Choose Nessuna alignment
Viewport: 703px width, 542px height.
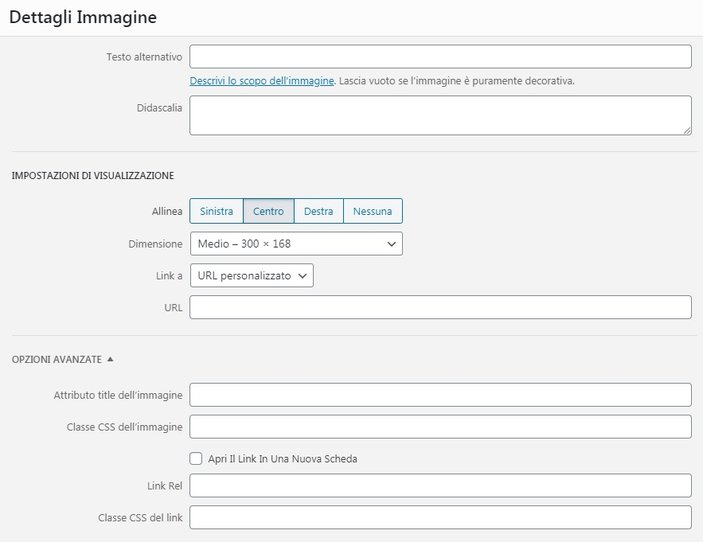point(372,211)
